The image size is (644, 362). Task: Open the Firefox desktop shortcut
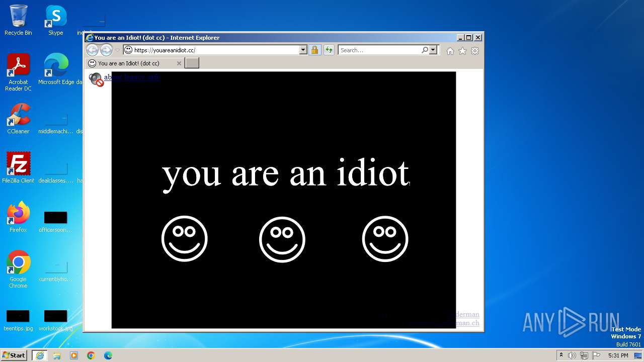pyautogui.click(x=18, y=217)
